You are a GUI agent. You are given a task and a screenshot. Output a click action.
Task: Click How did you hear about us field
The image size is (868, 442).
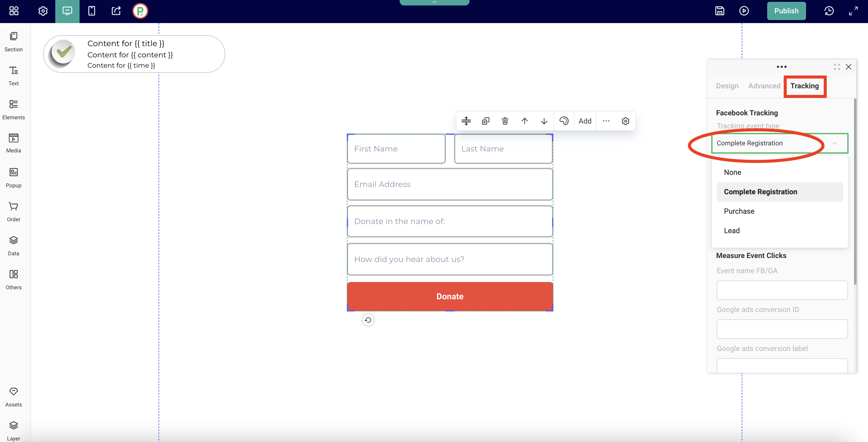[x=450, y=259]
